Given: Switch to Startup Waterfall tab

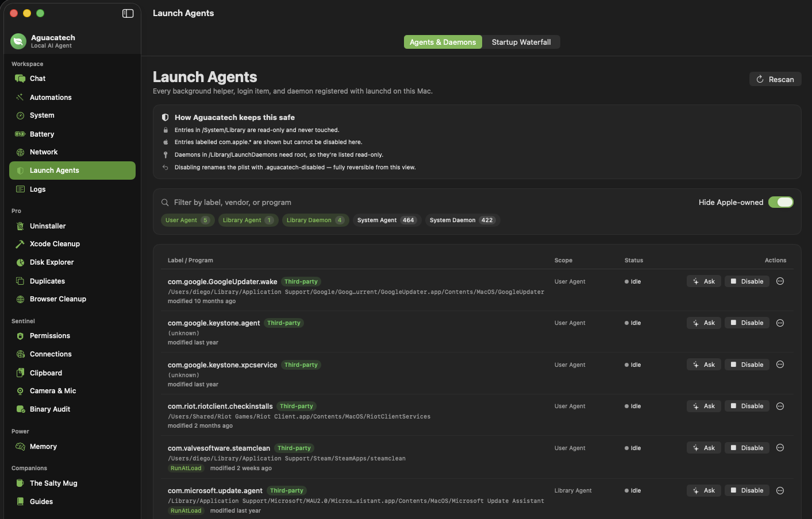Looking at the screenshot, I should tap(521, 42).
